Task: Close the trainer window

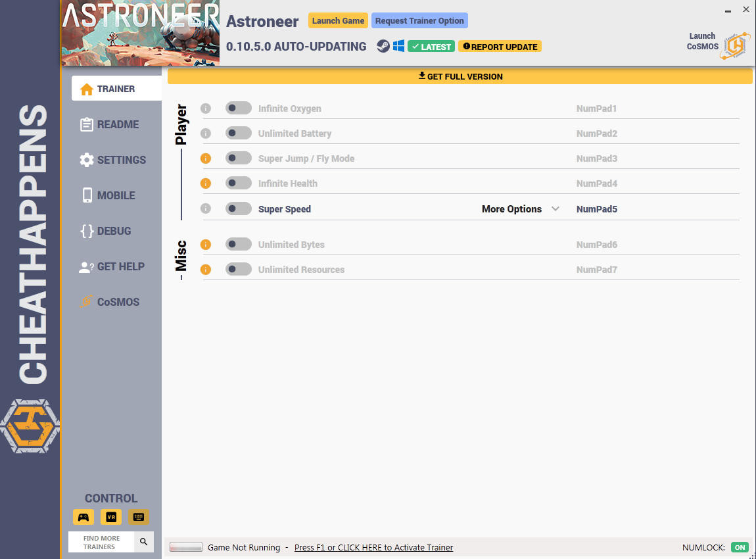Action: click(x=745, y=10)
